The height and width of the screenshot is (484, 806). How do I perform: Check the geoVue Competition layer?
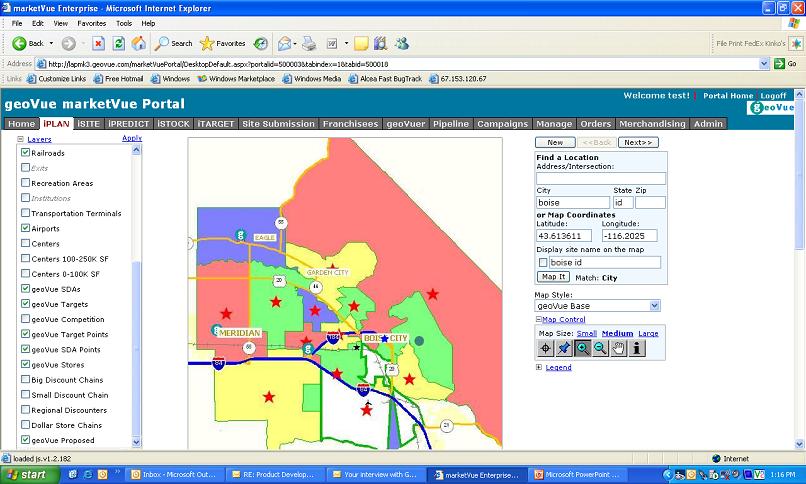(x=25, y=319)
